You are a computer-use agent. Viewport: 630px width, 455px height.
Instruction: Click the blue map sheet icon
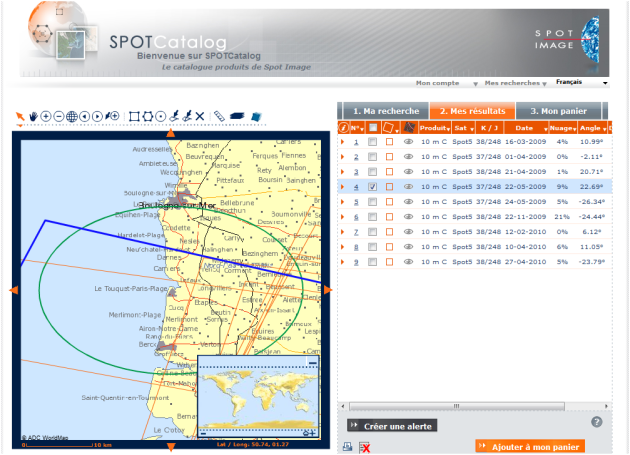coord(256,117)
